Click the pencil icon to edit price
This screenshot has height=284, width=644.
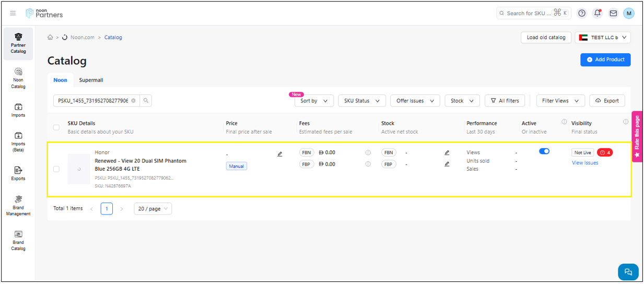[x=280, y=154]
